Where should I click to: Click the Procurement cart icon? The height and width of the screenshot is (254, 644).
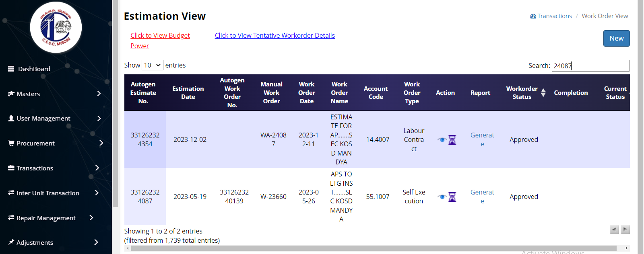tap(11, 143)
